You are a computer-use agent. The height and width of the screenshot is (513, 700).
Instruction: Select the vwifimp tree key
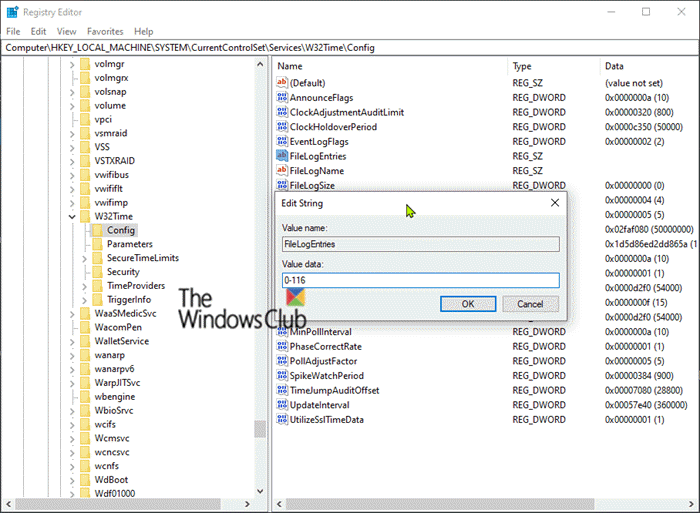(x=111, y=202)
